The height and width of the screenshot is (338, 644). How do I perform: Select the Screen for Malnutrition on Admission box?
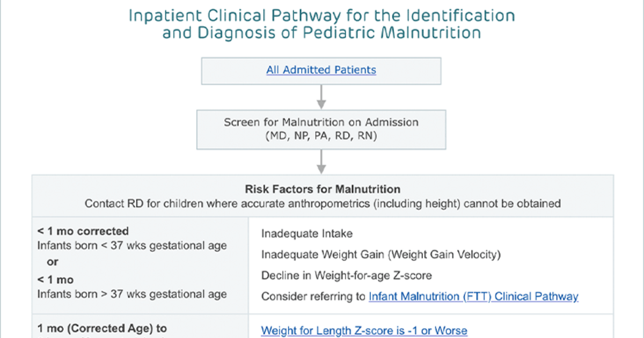[321, 129]
